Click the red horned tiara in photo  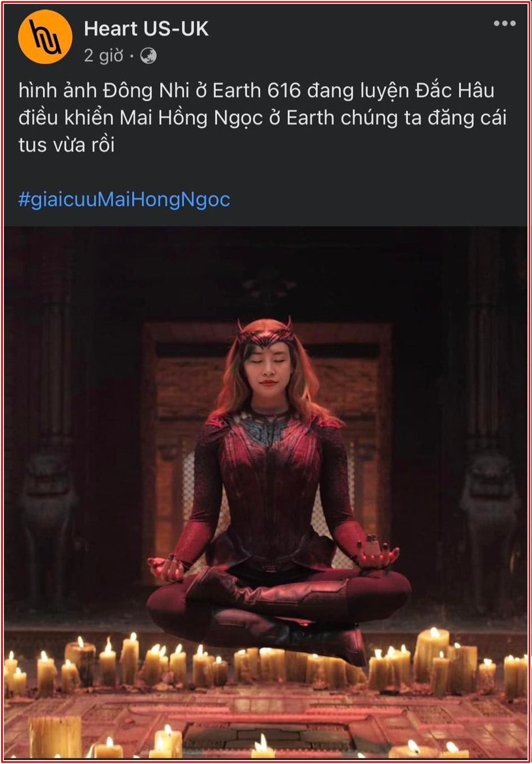(x=265, y=334)
